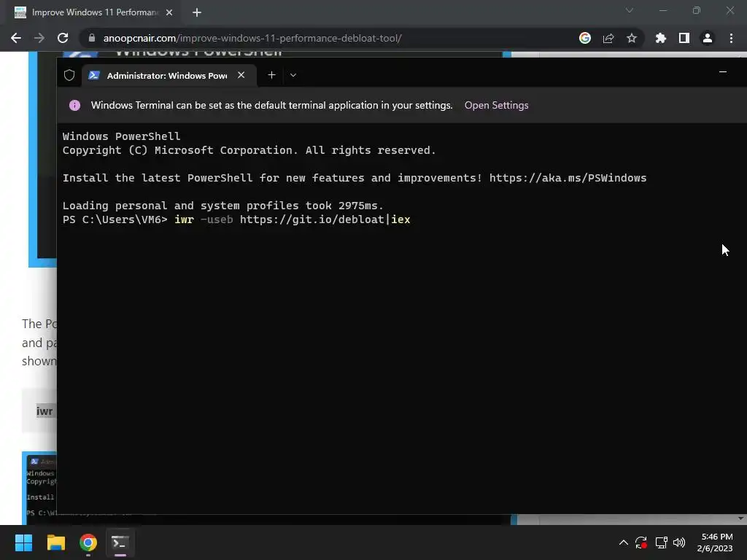The height and width of the screenshot is (560, 747).
Task: Reload the anoopcnair page
Action: point(63,38)
